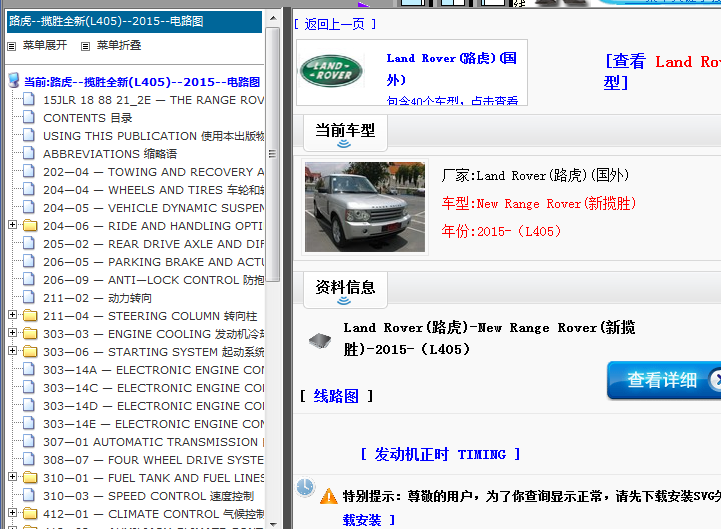721x529 pixels.
Task: Click the folder icon for 303—06 STARTING SYSTEM
Action: (30, 351)
